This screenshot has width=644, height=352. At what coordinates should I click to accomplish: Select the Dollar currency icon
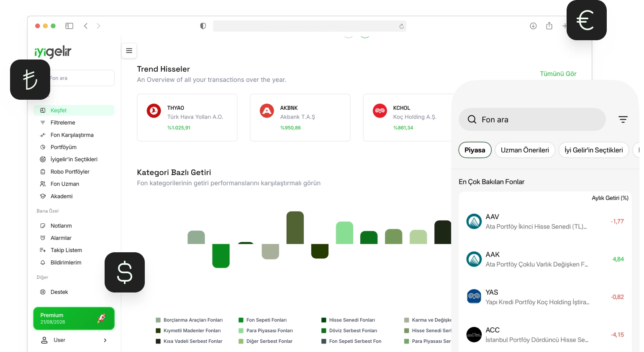(x=125, y=272)
